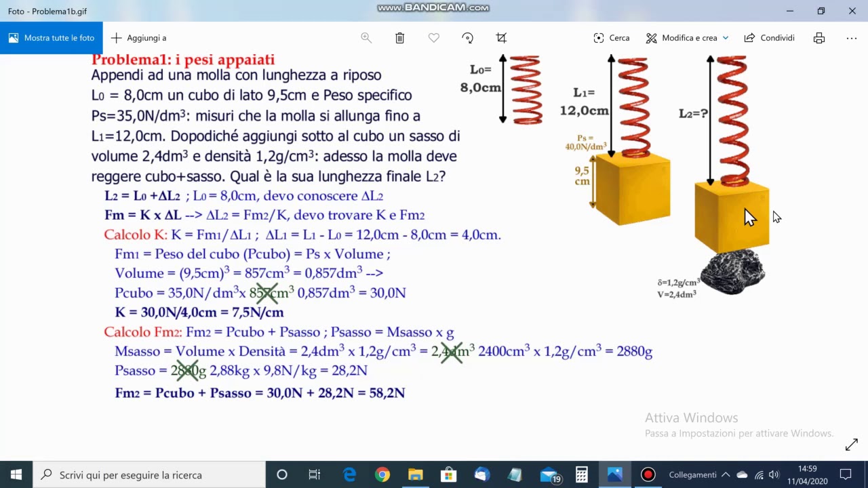This screenshot has height=488, width=868.
Task: Rotate the photo
Action: pyautogui.click(x=468, y=38)
